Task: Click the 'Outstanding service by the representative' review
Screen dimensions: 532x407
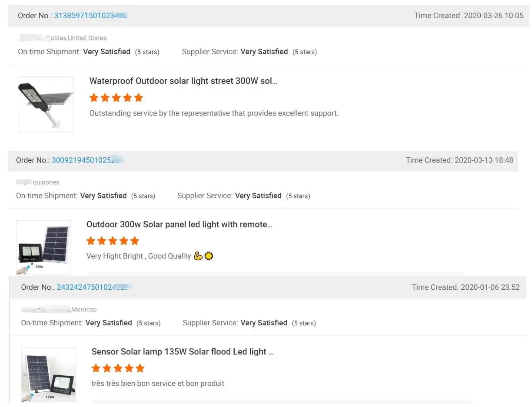Action: [213, 113]
